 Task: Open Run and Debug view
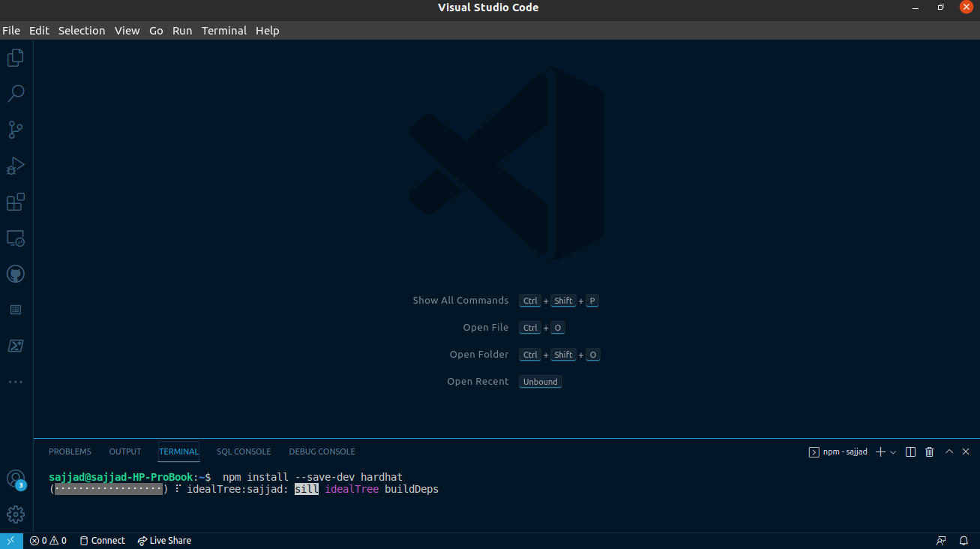(x=16, y=166)
